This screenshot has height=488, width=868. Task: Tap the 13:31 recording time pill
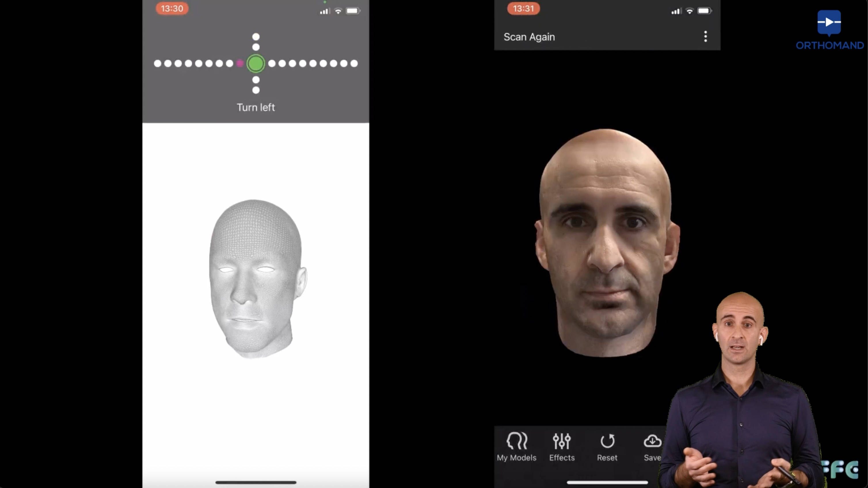click(x=523, y=9)
